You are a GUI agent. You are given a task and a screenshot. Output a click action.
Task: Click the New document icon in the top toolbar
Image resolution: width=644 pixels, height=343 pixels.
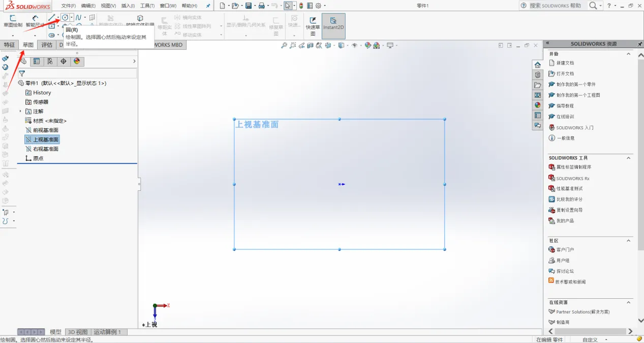click(x=222, y=6)
